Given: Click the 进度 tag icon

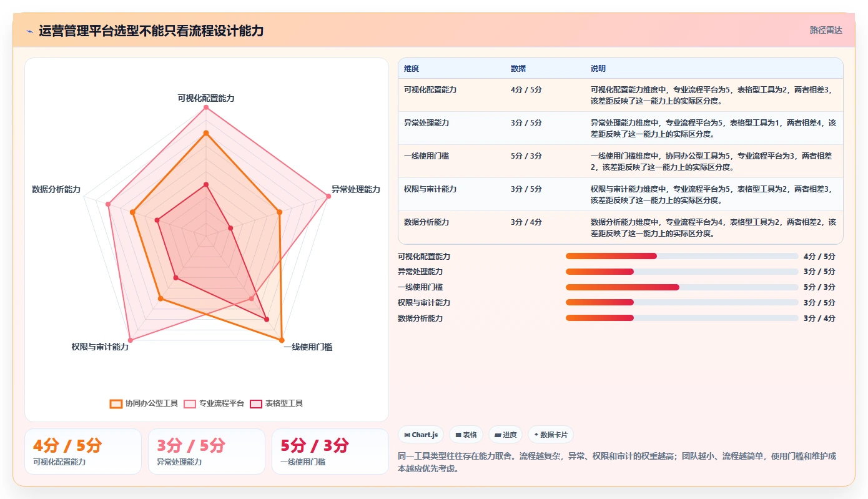Looking at the screenshot, I should 498,435.
